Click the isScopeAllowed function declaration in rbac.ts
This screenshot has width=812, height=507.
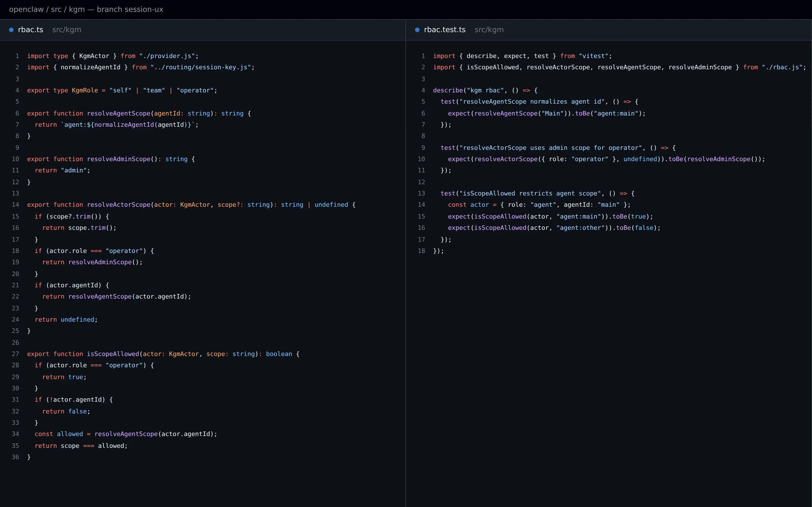coord(113,354)
